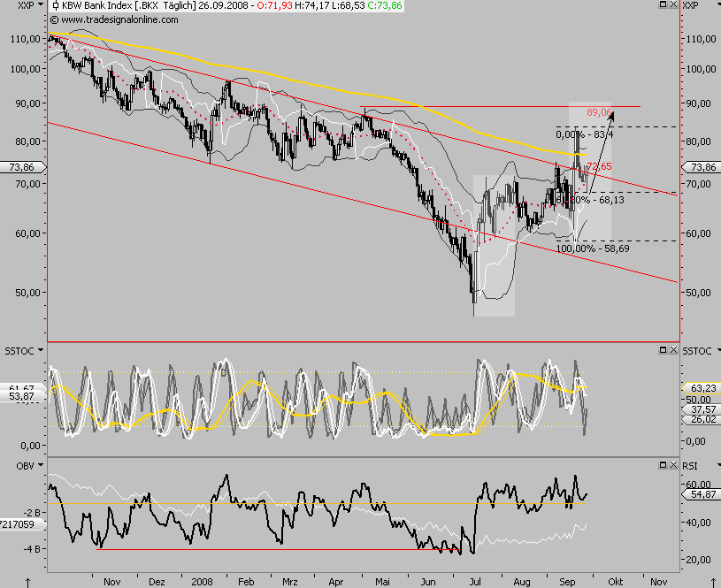Click the 26,02 stochastic value marker
The image size is (721, 588).
[702, 419]
